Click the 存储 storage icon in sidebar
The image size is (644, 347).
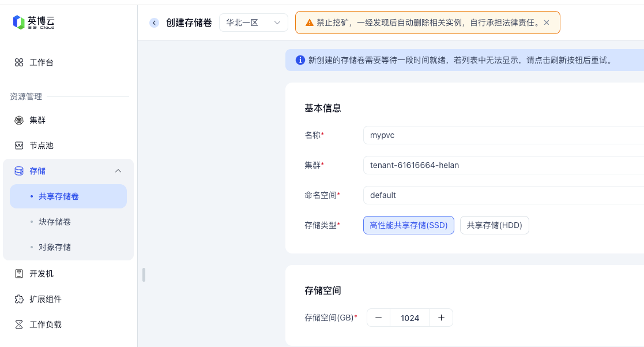point(18,170)
